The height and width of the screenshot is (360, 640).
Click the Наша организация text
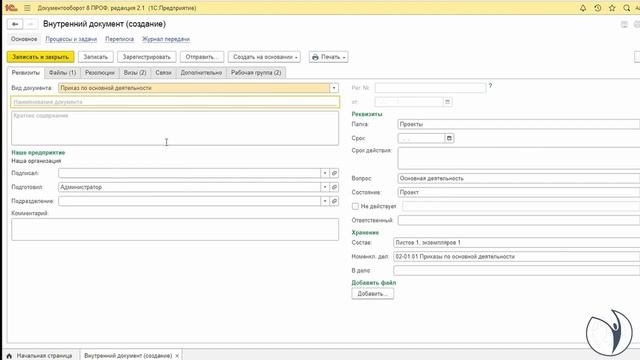click(36, 161)
